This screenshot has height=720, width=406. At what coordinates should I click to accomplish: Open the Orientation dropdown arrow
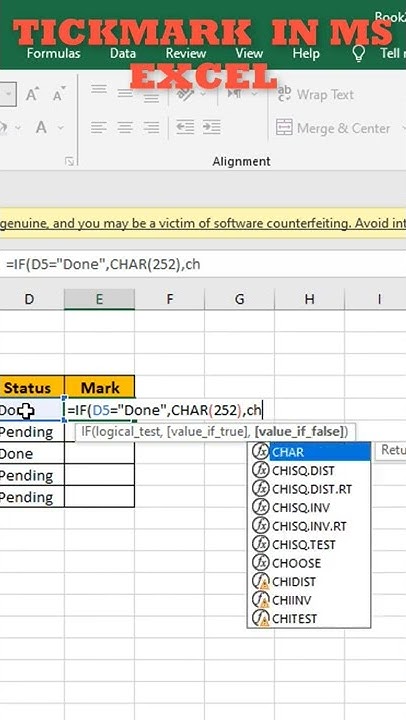tap(203, 95)
